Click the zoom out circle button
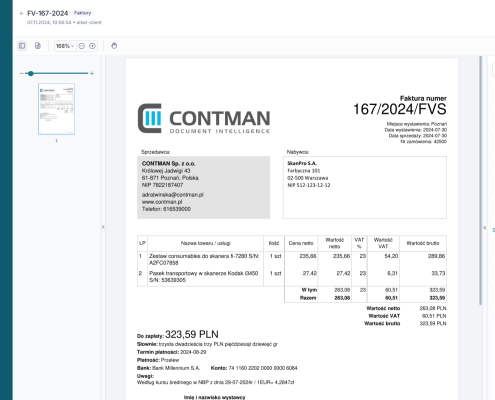 coord(81,46)
